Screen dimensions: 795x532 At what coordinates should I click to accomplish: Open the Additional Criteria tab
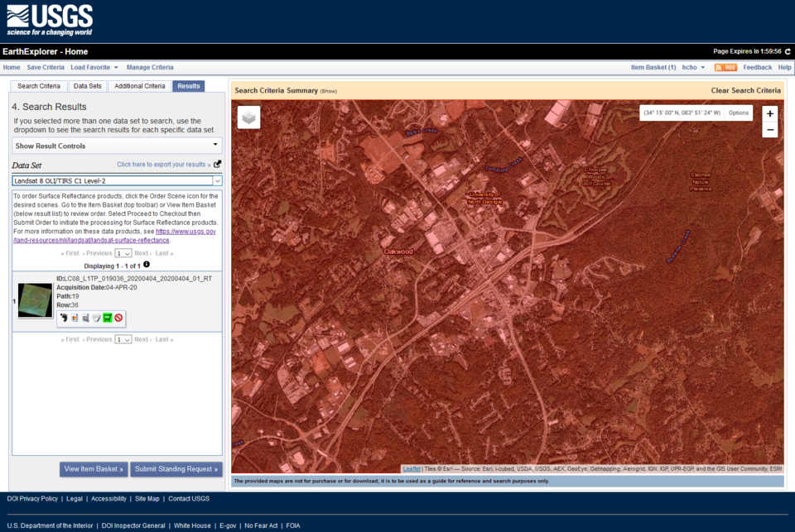click(x=138, y=85)
